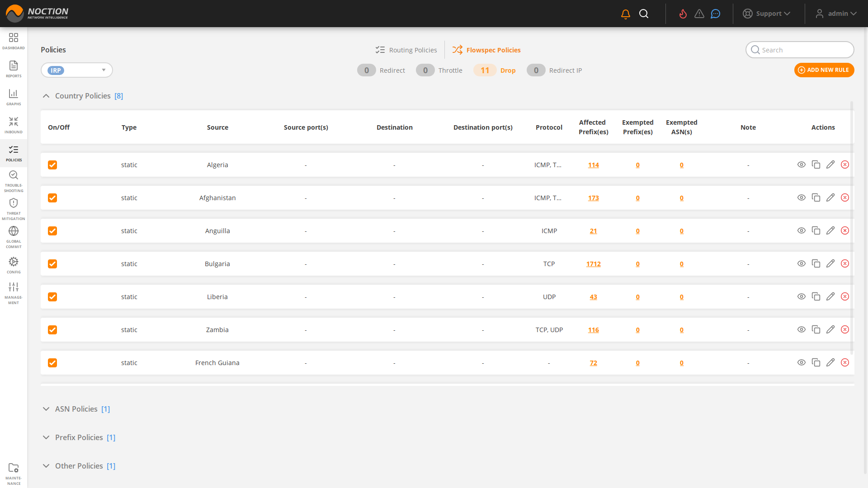868x488 pixels.
Task: Delete the Bulgaria policy rule
Action: [844, 263]
